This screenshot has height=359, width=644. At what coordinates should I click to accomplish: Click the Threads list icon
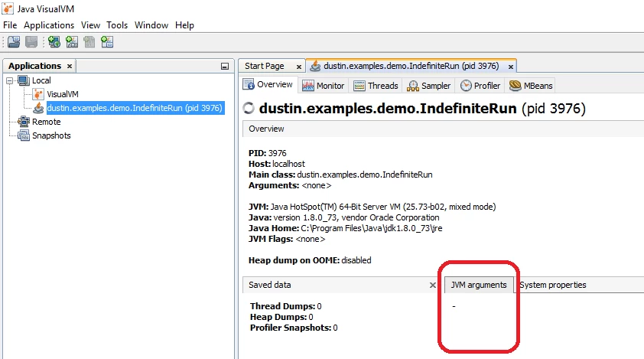click(359, 86)
